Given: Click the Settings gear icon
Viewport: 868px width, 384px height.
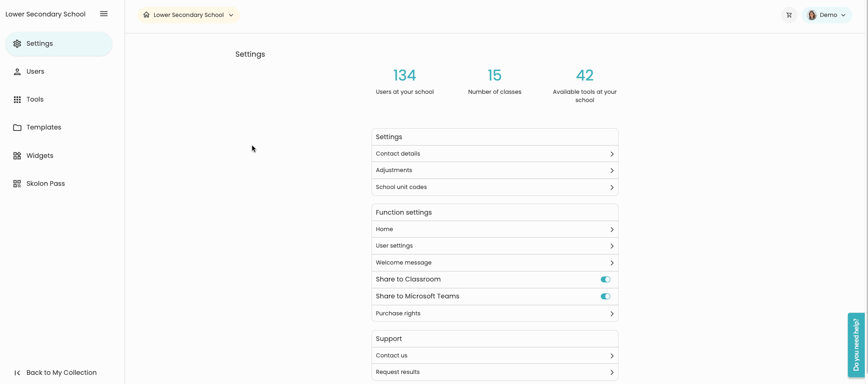Looking at the screenshot, I should [x=17, y=44].
